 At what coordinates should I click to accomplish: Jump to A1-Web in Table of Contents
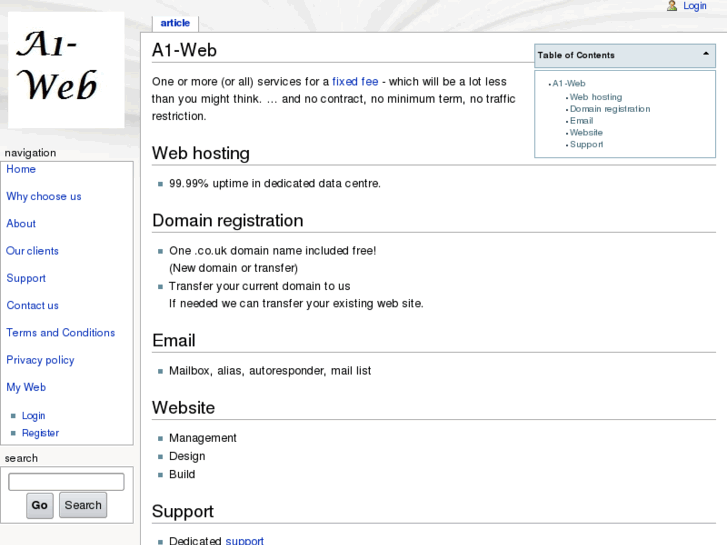coord(569,83)
